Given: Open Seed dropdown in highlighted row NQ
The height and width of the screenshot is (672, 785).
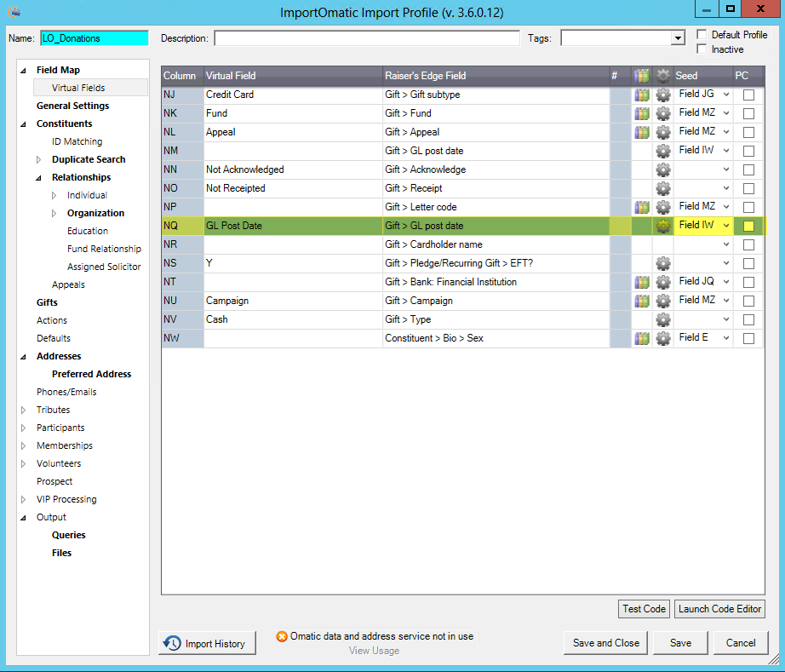Looking at the screenshot, I should [726, 226].
